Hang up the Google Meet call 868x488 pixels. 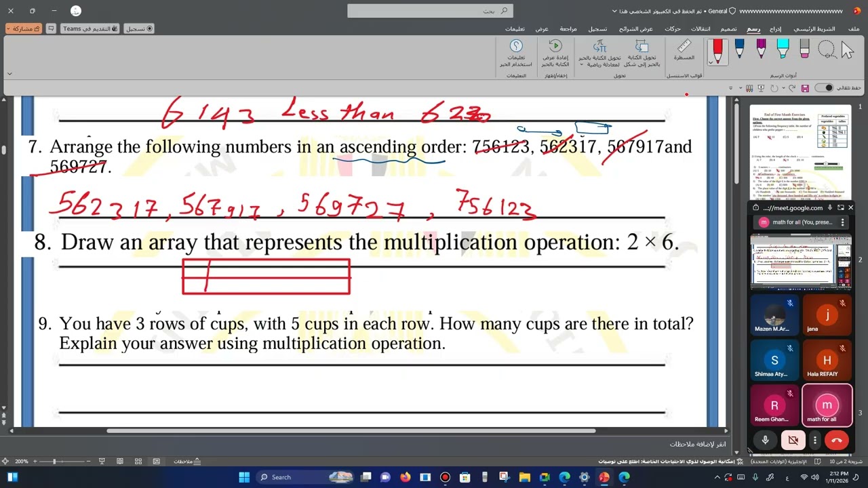coord(837,440)
